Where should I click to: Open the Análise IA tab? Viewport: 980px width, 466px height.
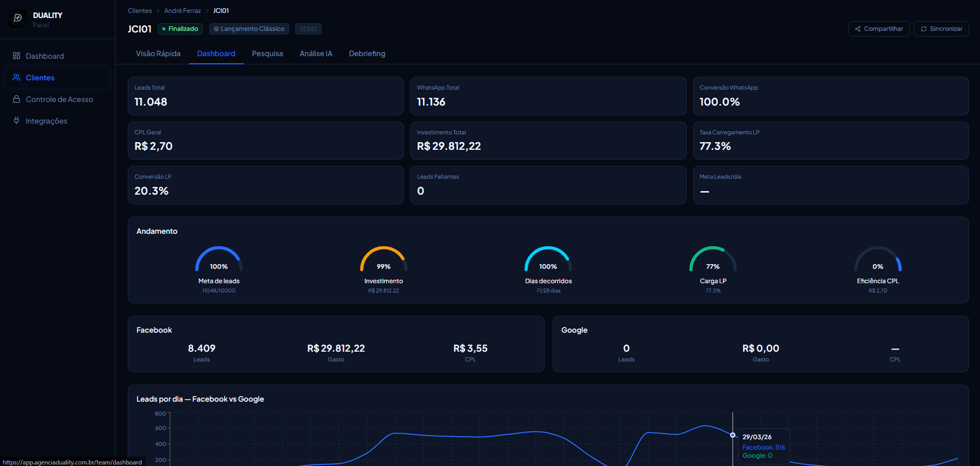316,54
